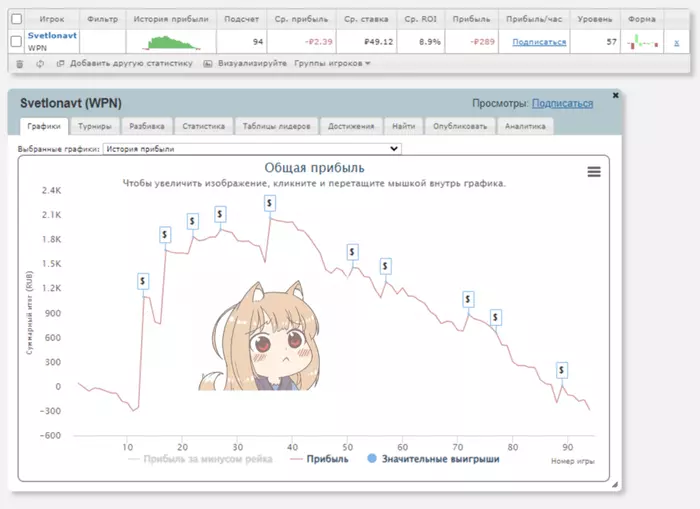Open the chart hamburger menu
Viewport: 700px width, 509px height.
[x=594, y=172]
